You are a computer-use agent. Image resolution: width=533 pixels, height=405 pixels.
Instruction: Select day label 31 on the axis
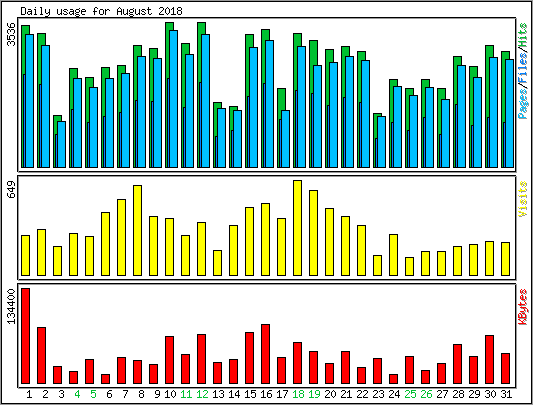[x=506, y=394]
